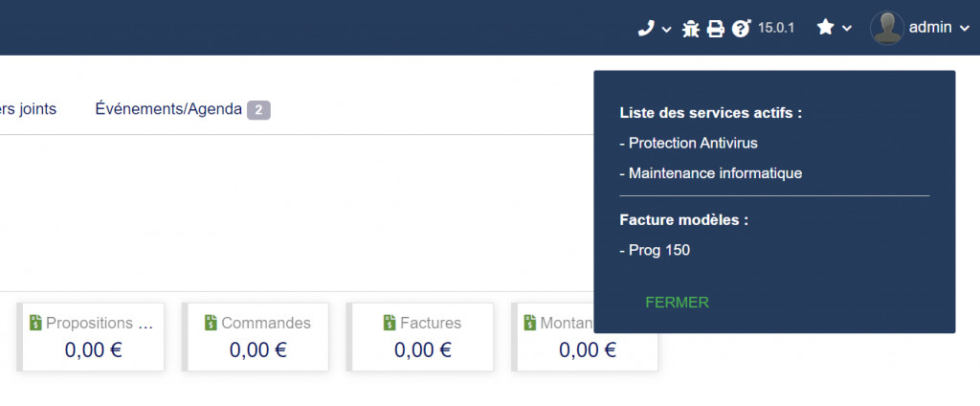Screen dimensions: 980x406
Task: Click the printer icon
Action: point(716,28)
